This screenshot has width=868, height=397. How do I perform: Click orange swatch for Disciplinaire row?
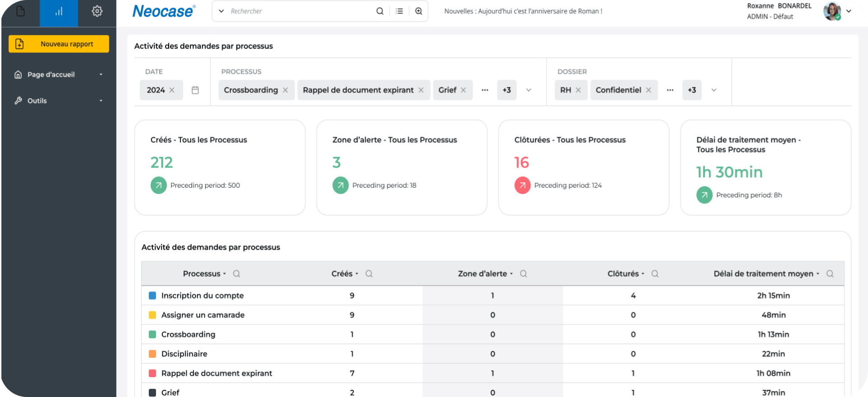coord(152,354)
